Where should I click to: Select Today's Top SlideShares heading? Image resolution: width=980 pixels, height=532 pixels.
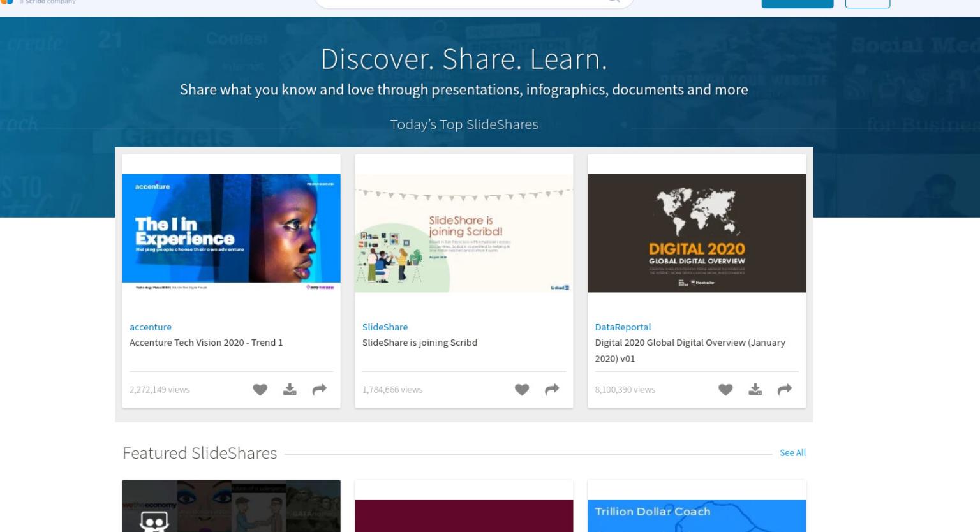coord(464,124)
